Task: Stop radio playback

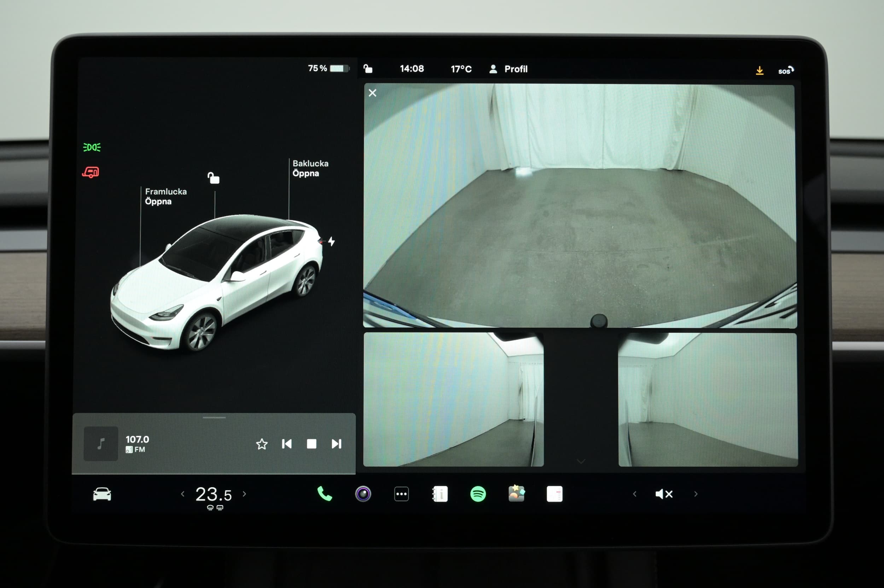Action: coord(312,444)
